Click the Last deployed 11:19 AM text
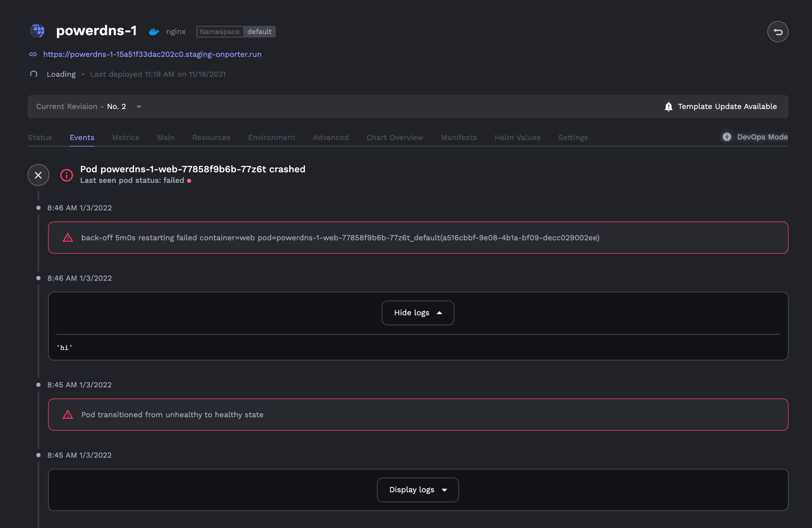This screenshot has width=812, height=528. [x=158, y=74]
